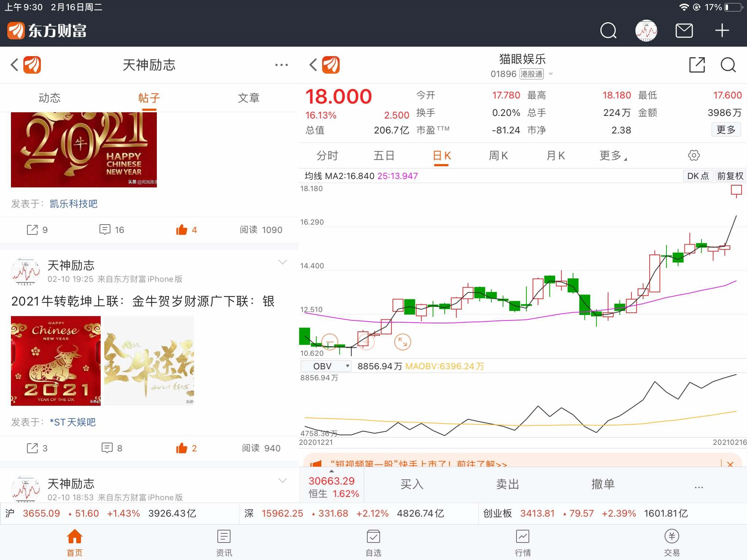This screenshot has height=560, width=747.
Task: Switch to the 文章 tab
Action: pos(248,98)
